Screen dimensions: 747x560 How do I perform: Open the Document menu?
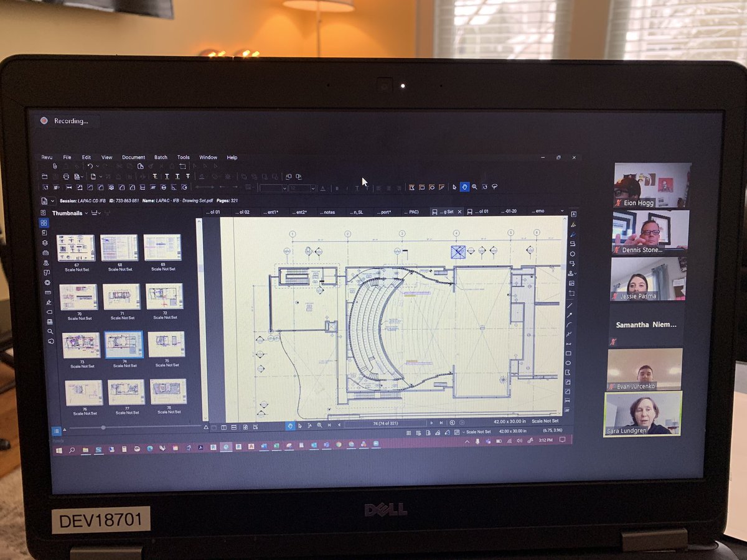133,157
